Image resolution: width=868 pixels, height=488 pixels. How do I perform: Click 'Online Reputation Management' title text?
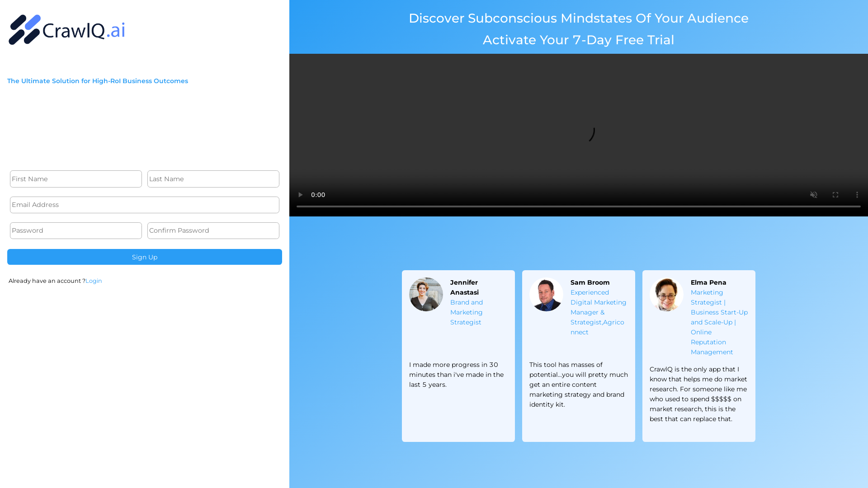point(712,342)
